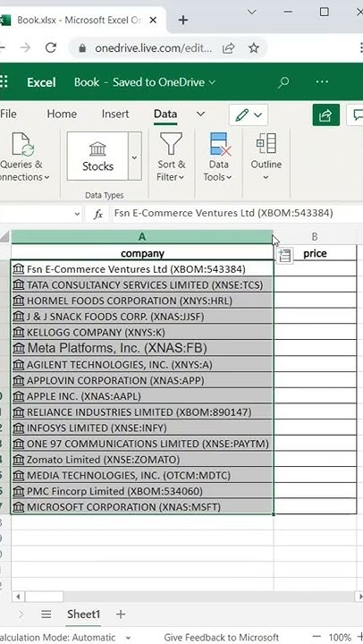Click the onedrive.live.com address bar
Screen dimensions: 363x644
[x=153, y=48]
